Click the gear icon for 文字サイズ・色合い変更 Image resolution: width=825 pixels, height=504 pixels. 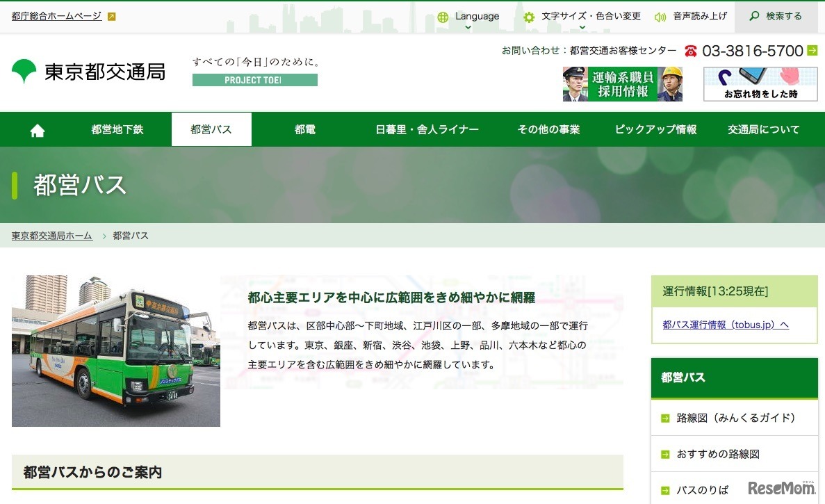pos(528,16)
